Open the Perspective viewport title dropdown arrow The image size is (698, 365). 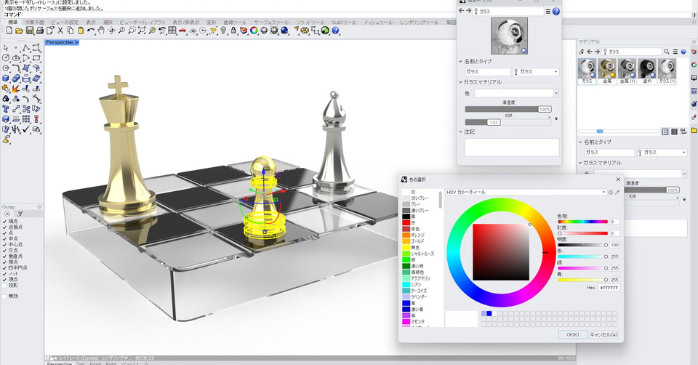point(77,42)
